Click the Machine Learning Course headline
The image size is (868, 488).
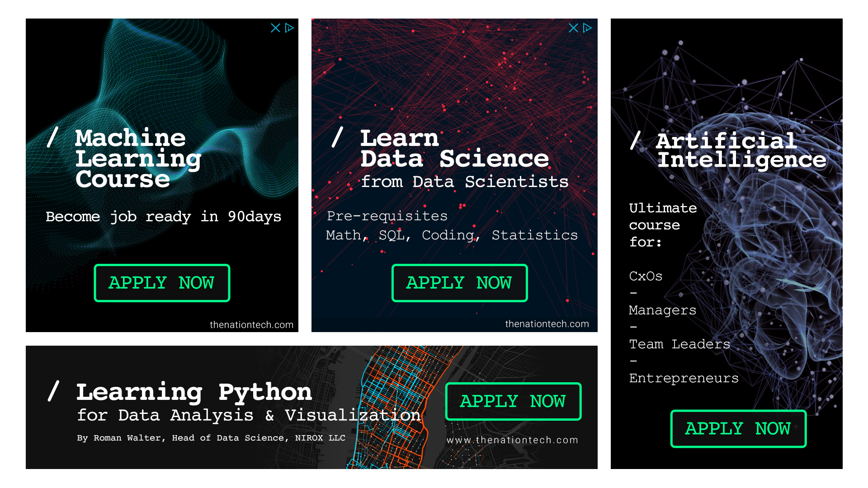[131, 158]
